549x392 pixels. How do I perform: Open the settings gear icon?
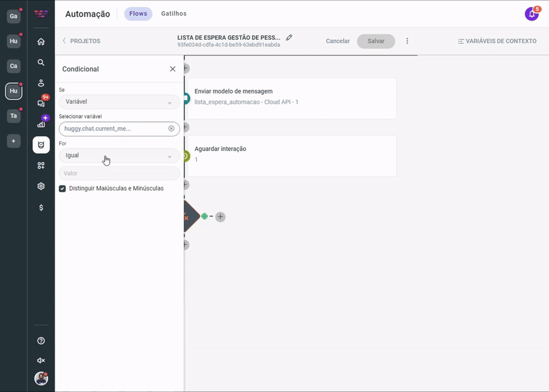coord(41,186)
